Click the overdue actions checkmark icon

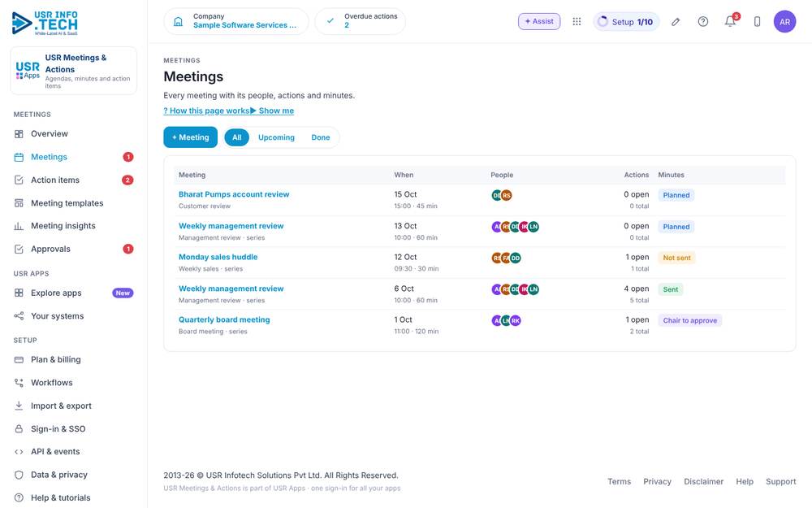coord(330,21)
